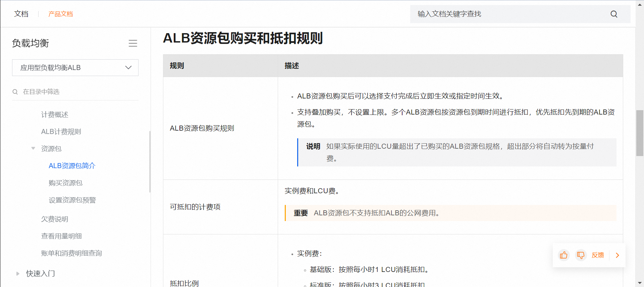
Task: Expand the feedback panel right arrow
Action: (618, 255)
